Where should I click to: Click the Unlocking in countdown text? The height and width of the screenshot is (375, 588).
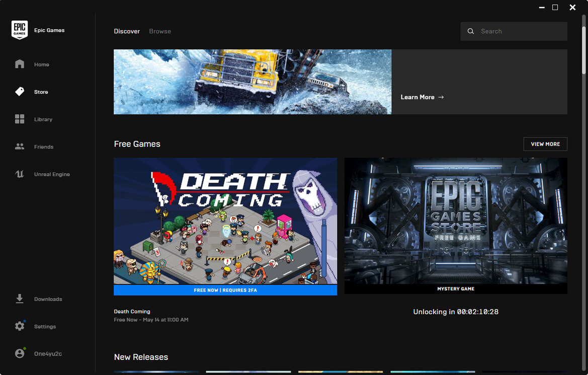point(456,312)
